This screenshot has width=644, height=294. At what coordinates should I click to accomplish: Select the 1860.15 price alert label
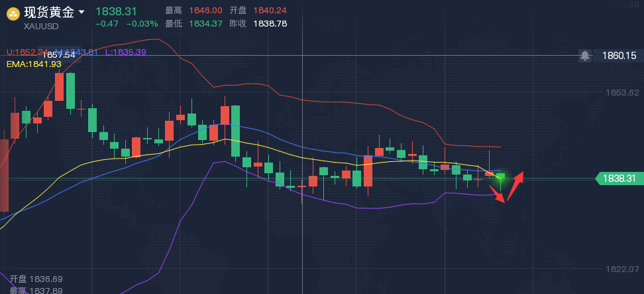click(x=619, y=56)
